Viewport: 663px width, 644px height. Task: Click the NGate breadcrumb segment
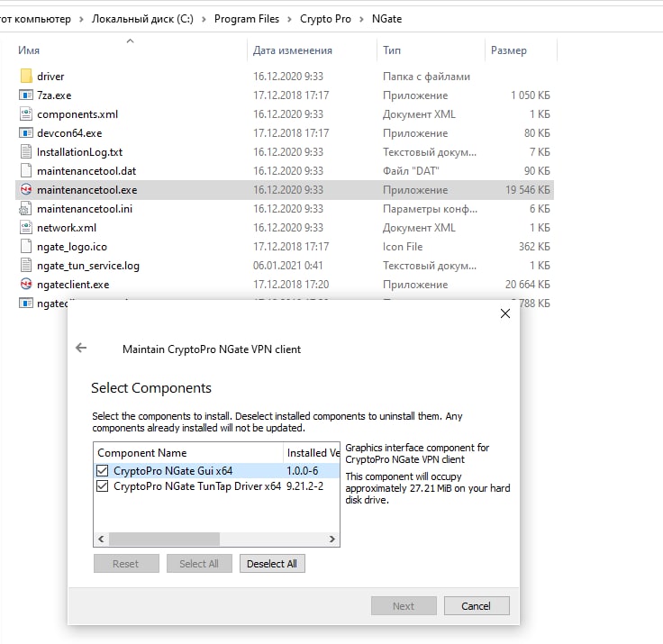386,19
